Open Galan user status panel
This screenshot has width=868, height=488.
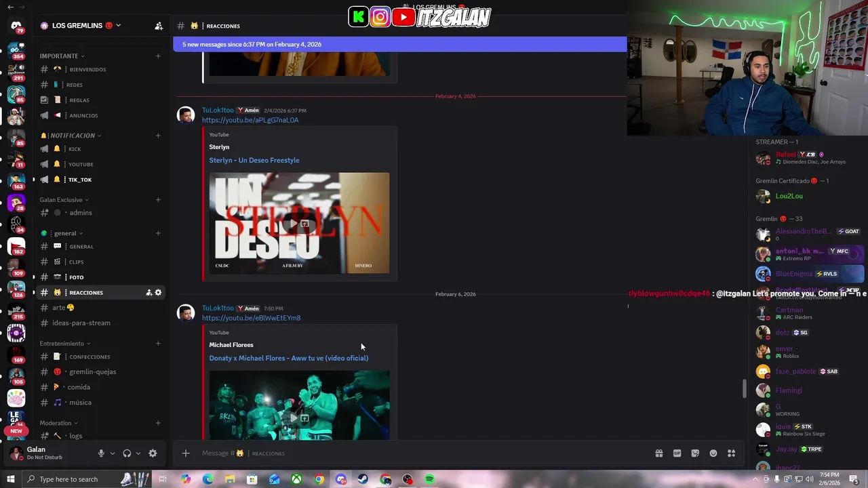(x=46, y=453)
